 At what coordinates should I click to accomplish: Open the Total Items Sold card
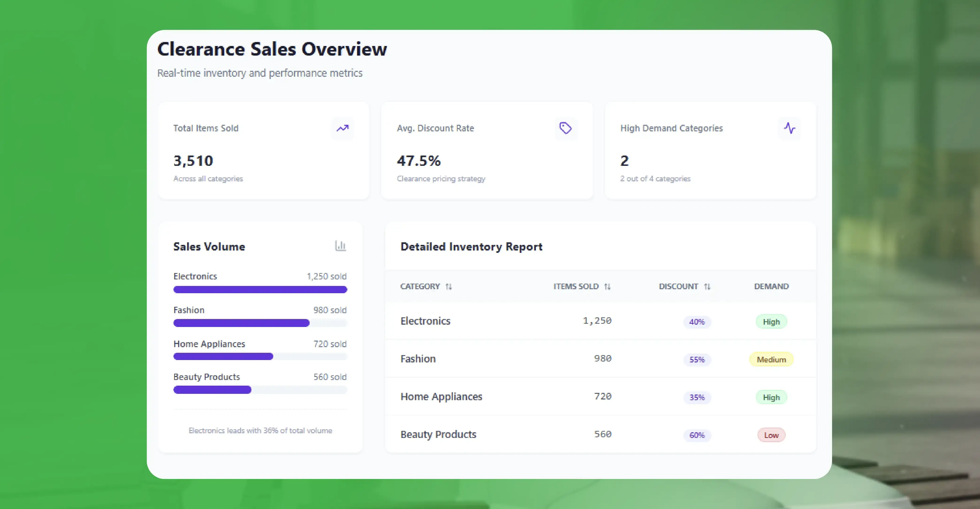(x=263, y=151)
